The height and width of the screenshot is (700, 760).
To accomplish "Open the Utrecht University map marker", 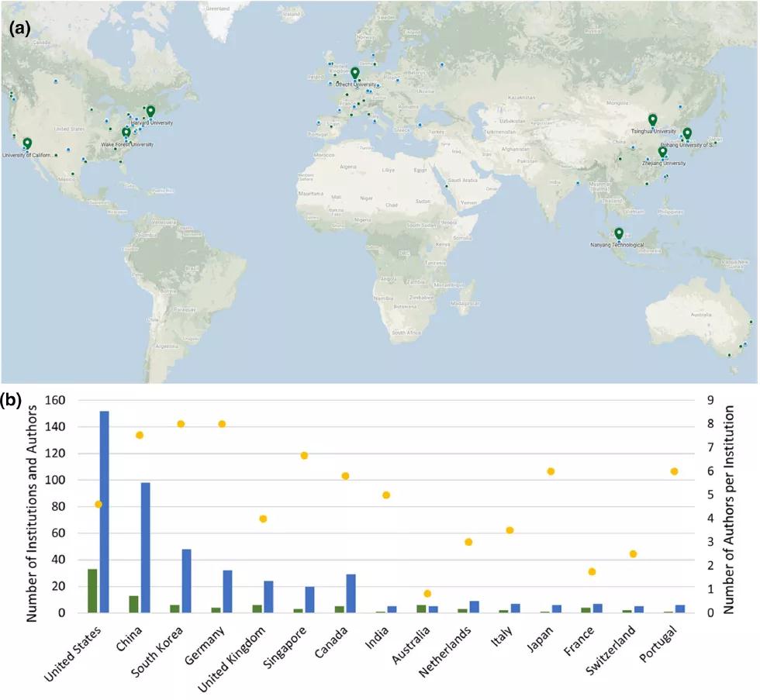I will (355, 73).
